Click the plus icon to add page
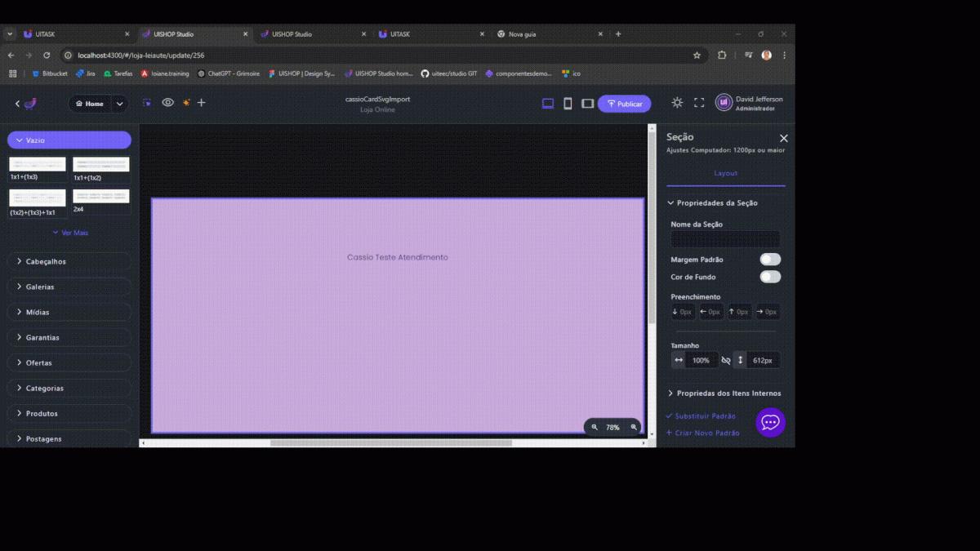This screenshot has height=551, width=980. 202,103
